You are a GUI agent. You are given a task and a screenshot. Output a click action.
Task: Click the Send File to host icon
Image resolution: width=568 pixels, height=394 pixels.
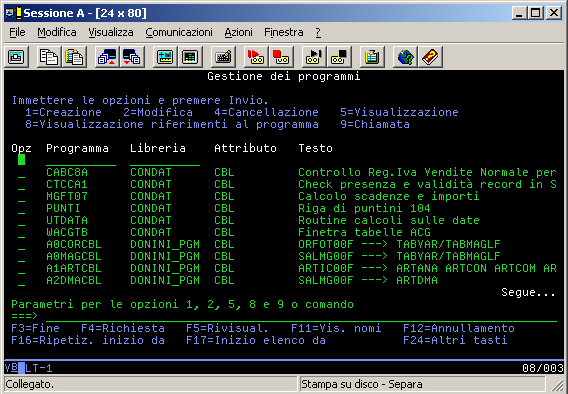(107, 57)
